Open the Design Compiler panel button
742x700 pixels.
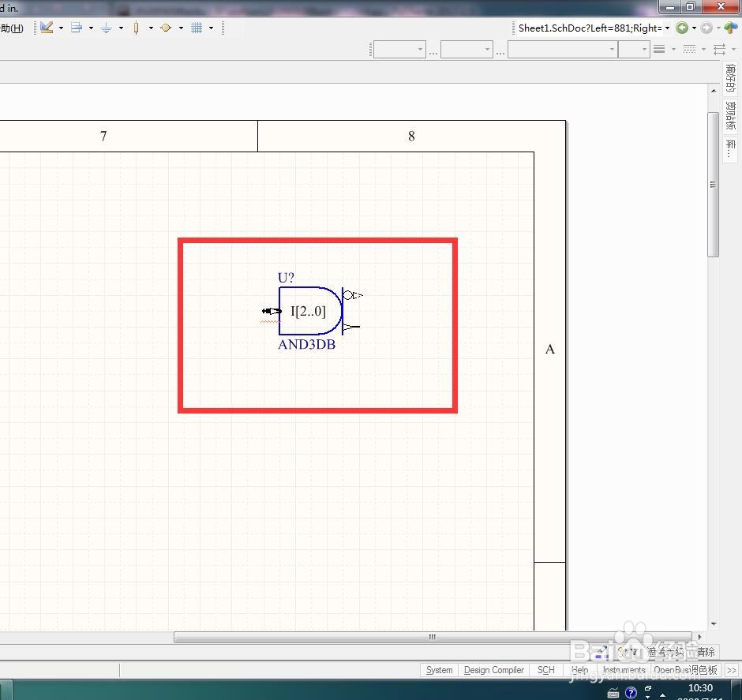(x=494, y=670)
